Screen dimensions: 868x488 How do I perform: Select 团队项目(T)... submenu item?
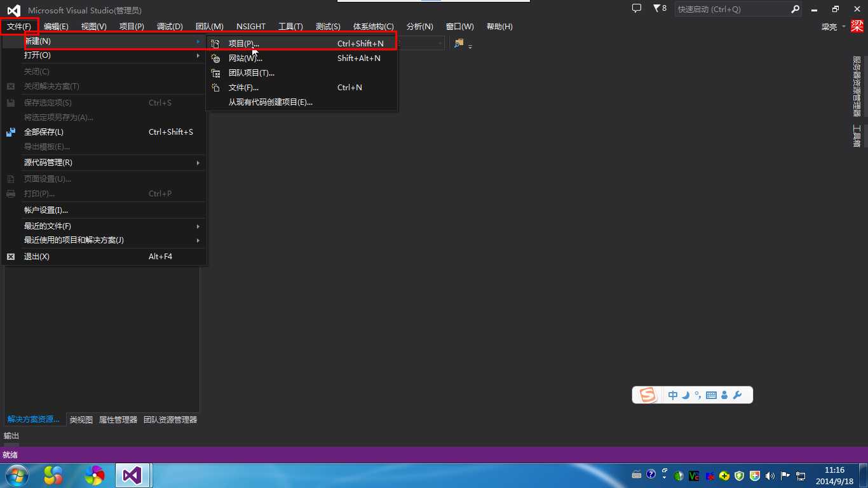(x=302, y=73)
